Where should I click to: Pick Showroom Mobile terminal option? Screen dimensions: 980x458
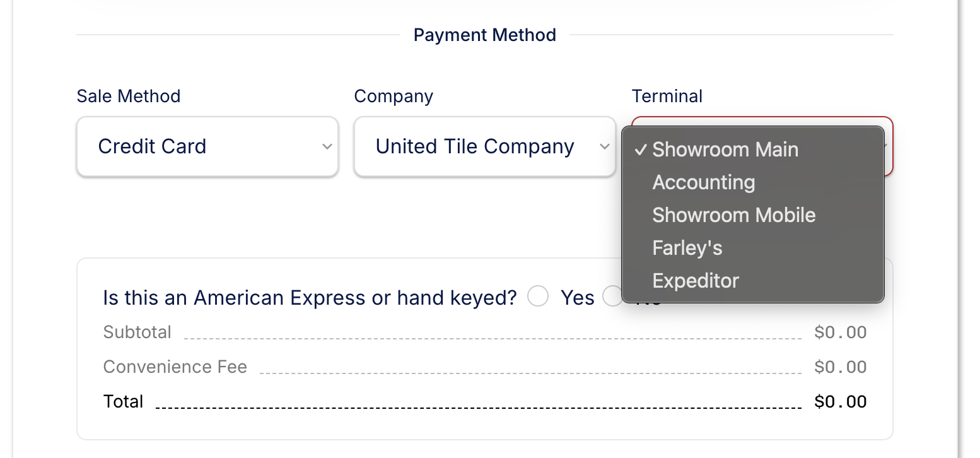tap(733, 215)
